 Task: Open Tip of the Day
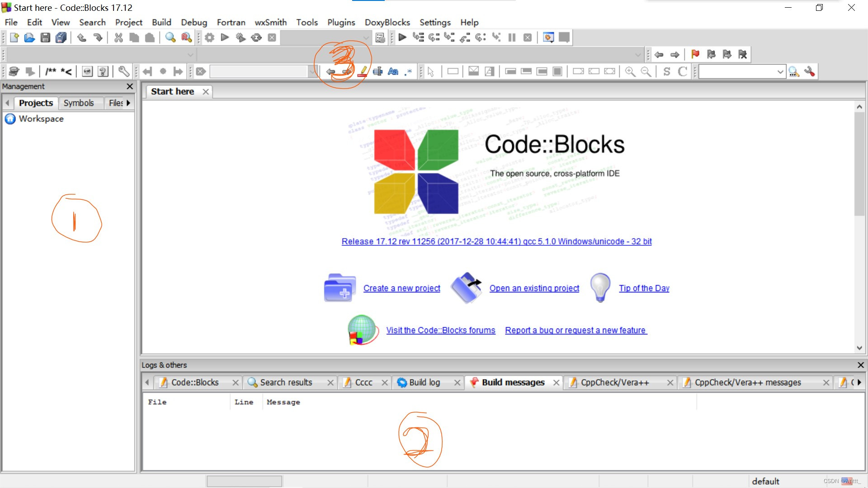pyautogui.click(x=644, y=288)
